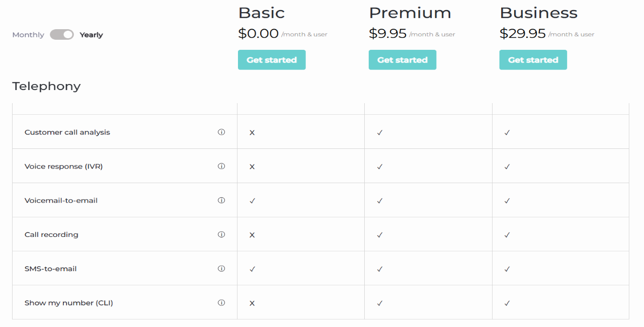Select the Monthly billing label
The width and height of the screenshot is (644, 327).
[28, 35]
